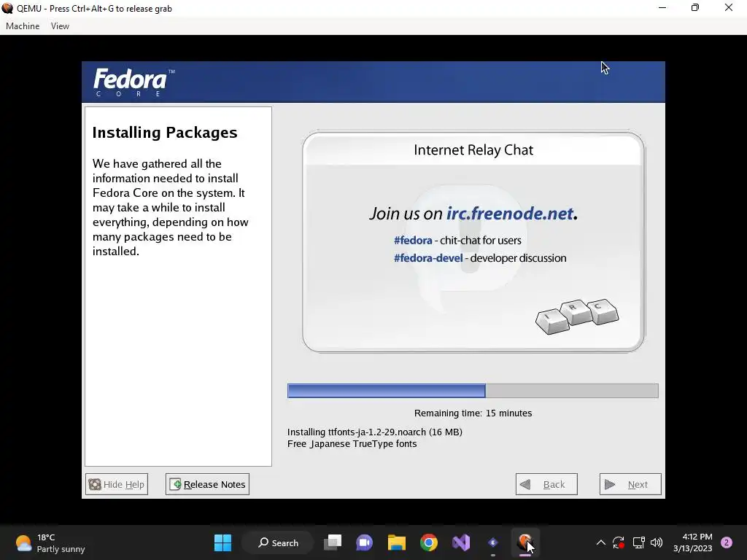This screenshot has width=747, height=560.
Task: Click the #fedora channel text
Action: (413, 241)
